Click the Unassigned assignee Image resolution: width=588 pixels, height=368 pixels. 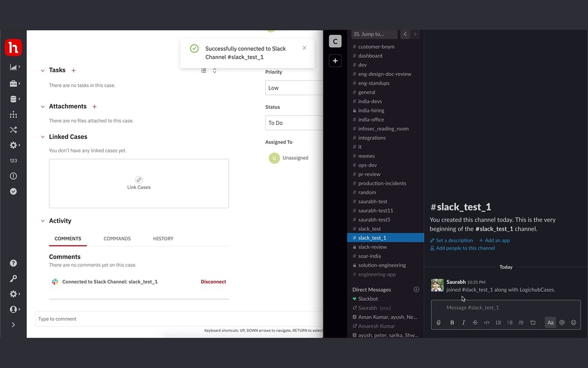click(289, 158)
